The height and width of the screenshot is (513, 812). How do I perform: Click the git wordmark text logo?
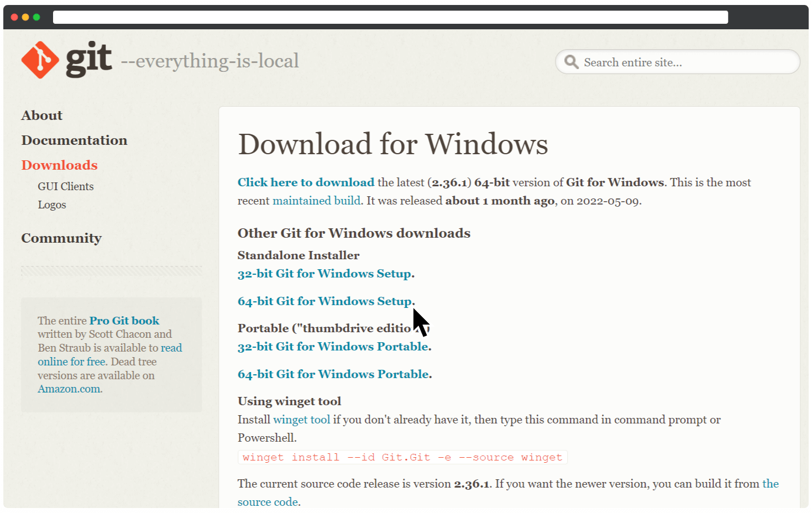pos(89,59)
